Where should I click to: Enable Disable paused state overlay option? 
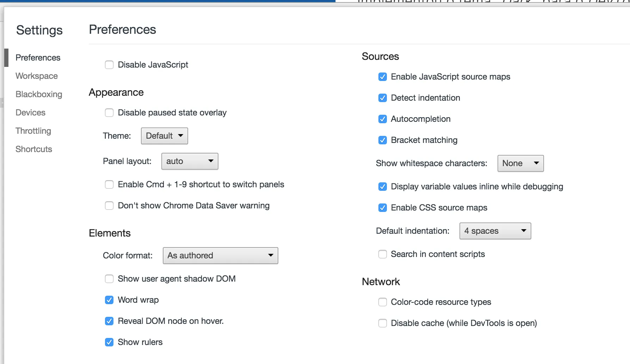tap(109, 113)
